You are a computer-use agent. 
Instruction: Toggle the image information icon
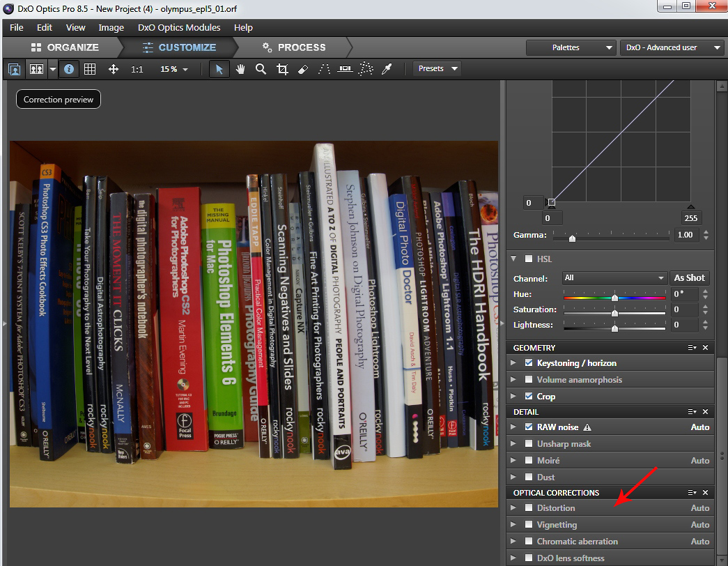click(69, 69)
